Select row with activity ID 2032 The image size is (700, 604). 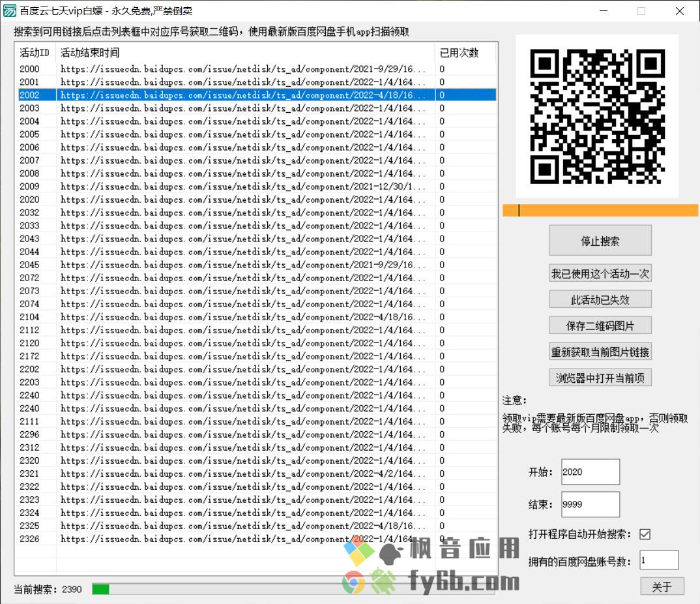tap(257, 212)
